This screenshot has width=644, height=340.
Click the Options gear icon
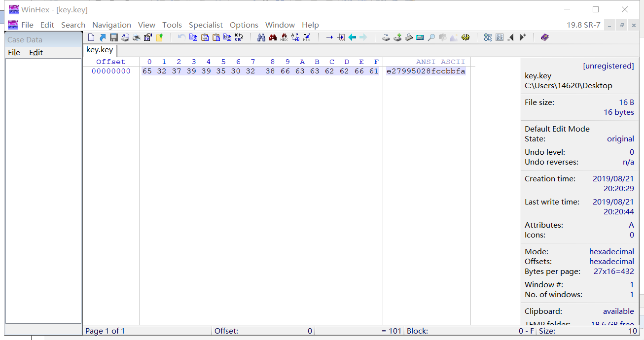point(465,37)
